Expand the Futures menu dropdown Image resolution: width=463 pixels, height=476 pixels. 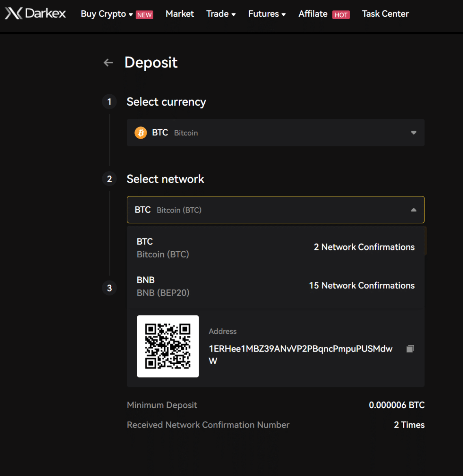click(266, 13)
